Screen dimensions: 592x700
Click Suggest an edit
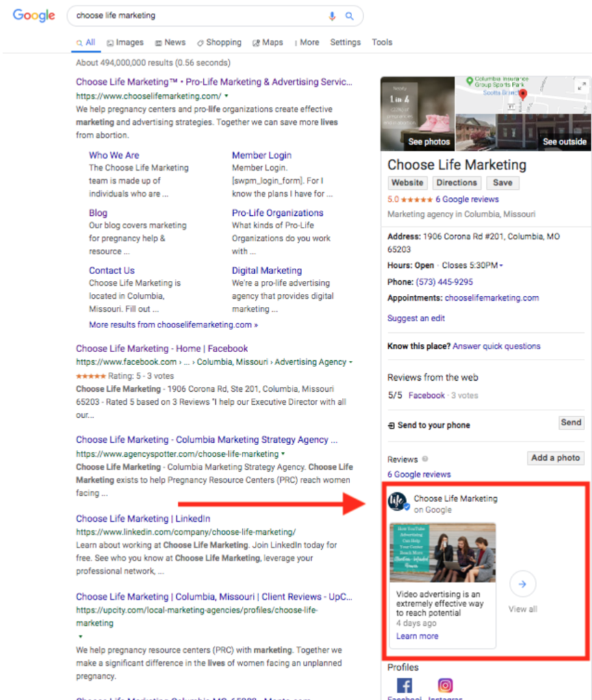pyautogui.click(x=416, y=319)
